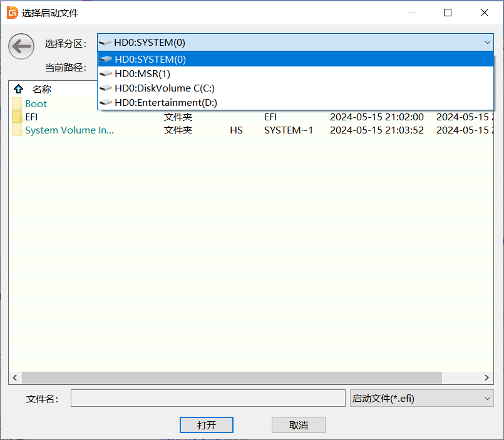The width and height of the screenshot is (504, 440).
Task: Click the drive icon beside HD0:MSR(1)
Action: click(x=106, y=74)
